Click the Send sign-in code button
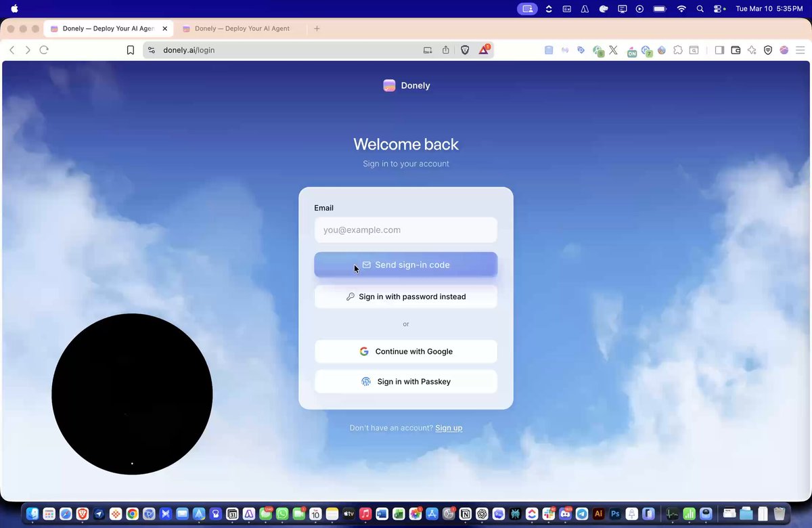The width and height of the screenshot is (812, 528). pos(406,265)
